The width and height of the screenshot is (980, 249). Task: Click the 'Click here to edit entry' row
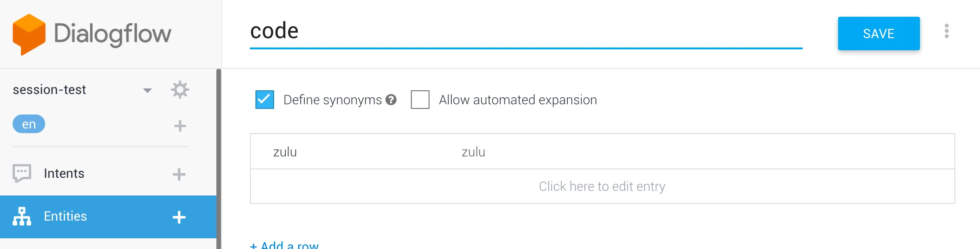[602, 187]
